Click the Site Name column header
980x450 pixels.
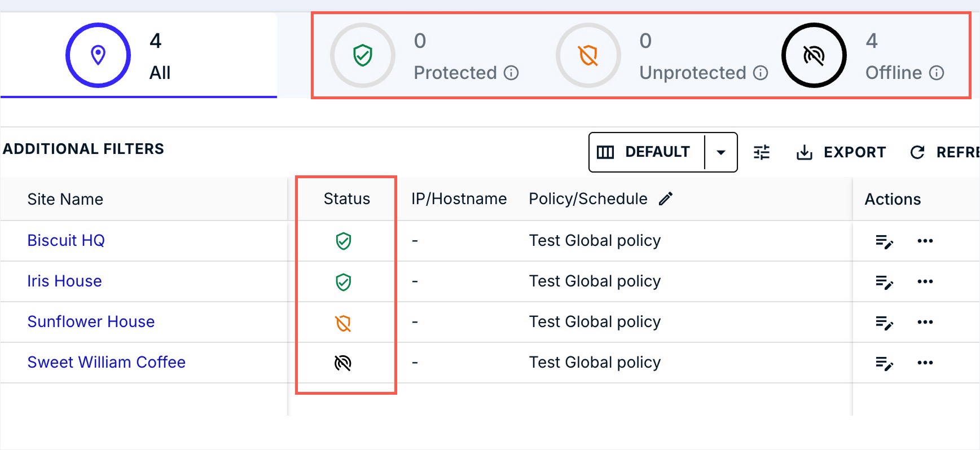(x=65, y=199)
